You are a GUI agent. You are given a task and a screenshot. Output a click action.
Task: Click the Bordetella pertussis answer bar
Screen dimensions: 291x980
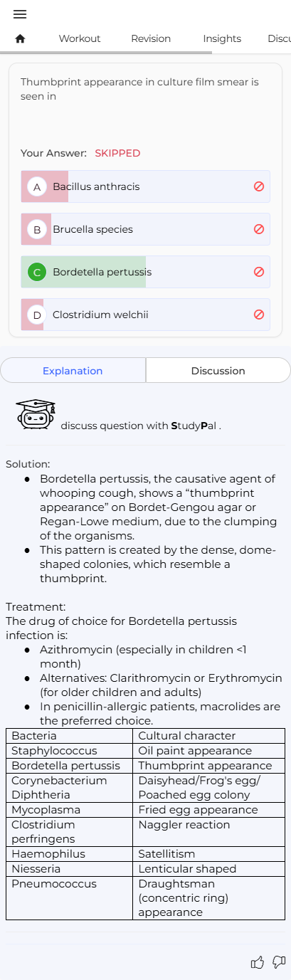click(146, 272)
